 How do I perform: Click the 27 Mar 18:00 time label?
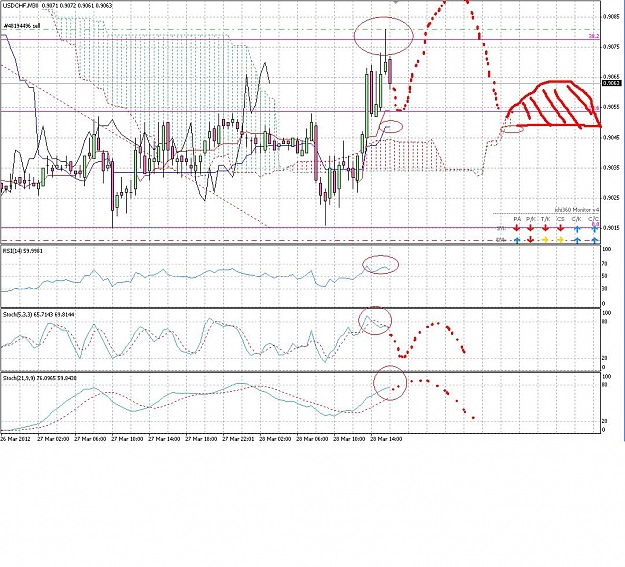tap(201, 439)
